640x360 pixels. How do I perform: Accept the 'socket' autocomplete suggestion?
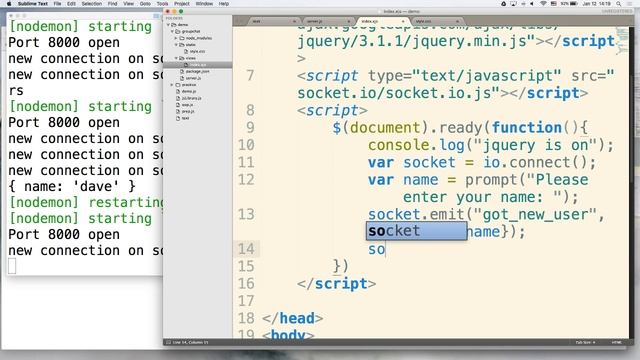click(416, 231)
